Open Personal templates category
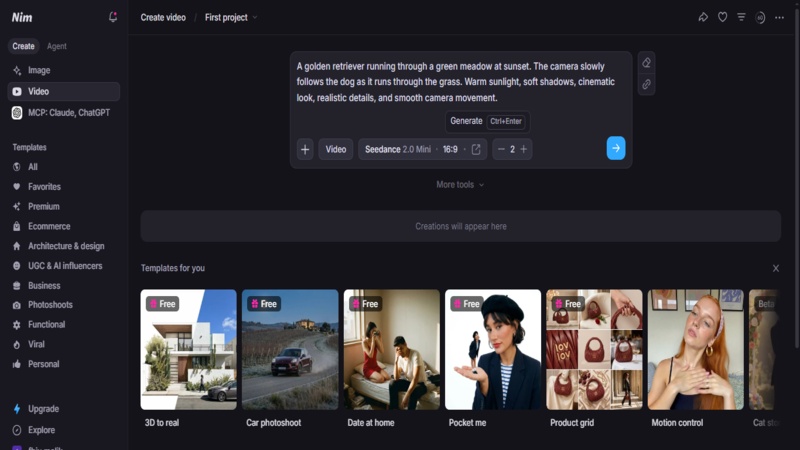Viewport: 800px width, 450px height. [64, 364]
